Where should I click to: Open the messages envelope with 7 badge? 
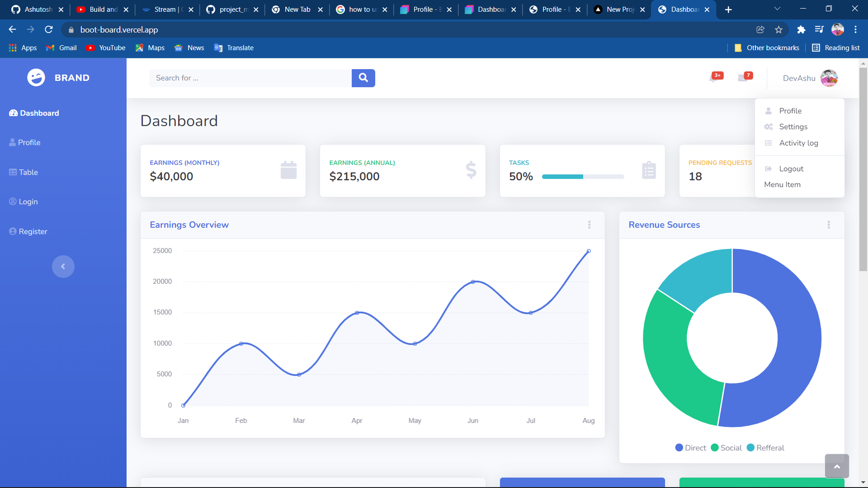(x=744, y=77)
